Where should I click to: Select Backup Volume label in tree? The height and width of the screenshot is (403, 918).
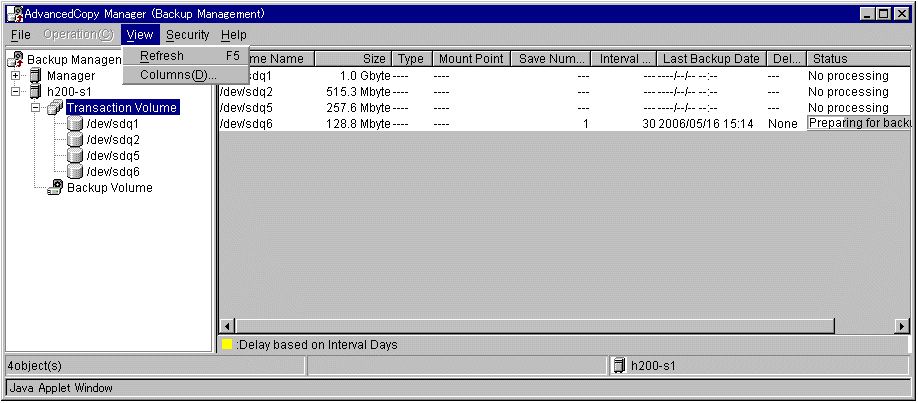pos(109,187)
